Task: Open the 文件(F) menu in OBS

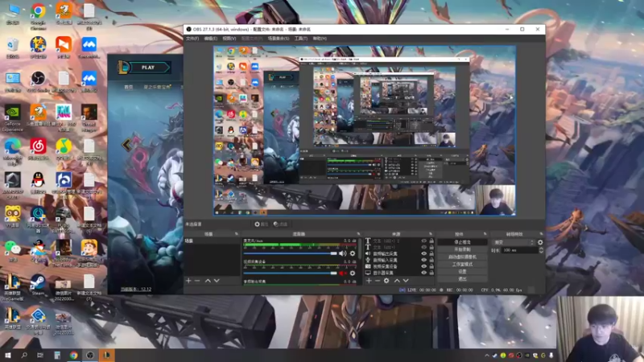Action: 192,39
